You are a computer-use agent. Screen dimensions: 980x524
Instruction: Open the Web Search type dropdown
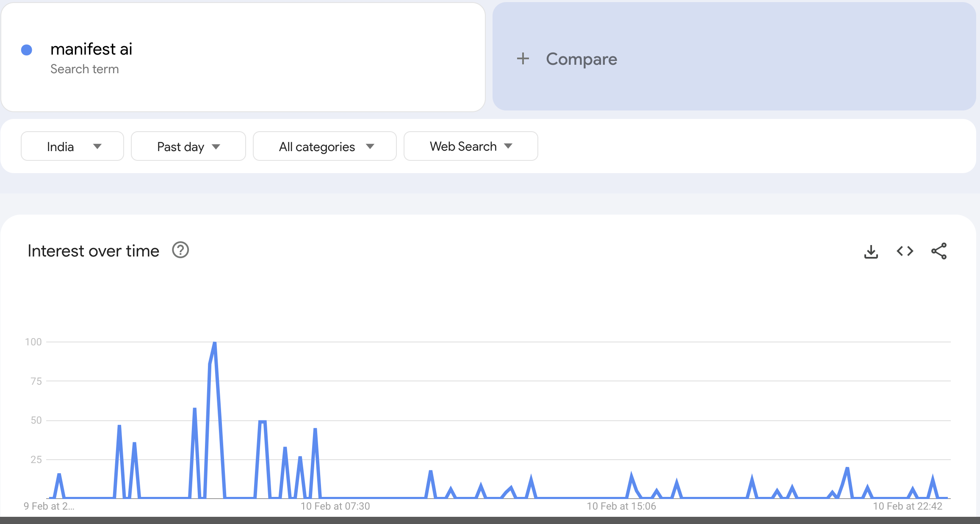471,146
